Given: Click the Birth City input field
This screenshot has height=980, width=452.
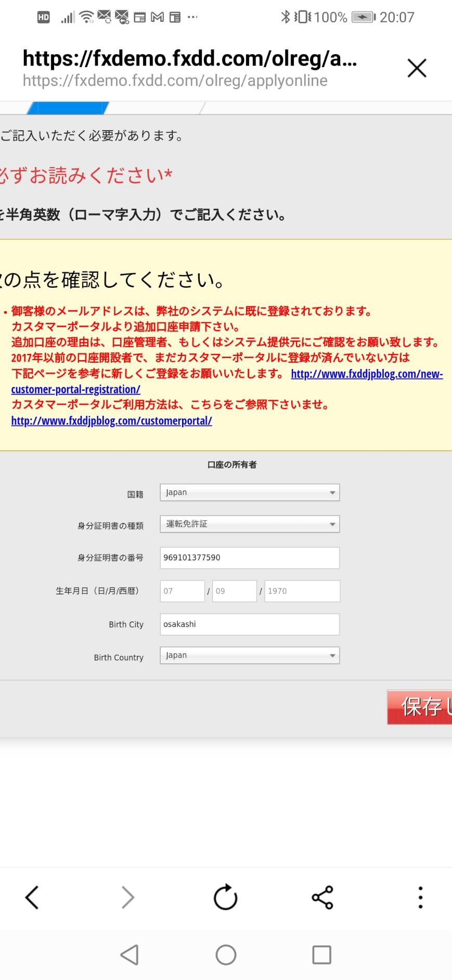Looking at the screenshot, I should 250,625.
